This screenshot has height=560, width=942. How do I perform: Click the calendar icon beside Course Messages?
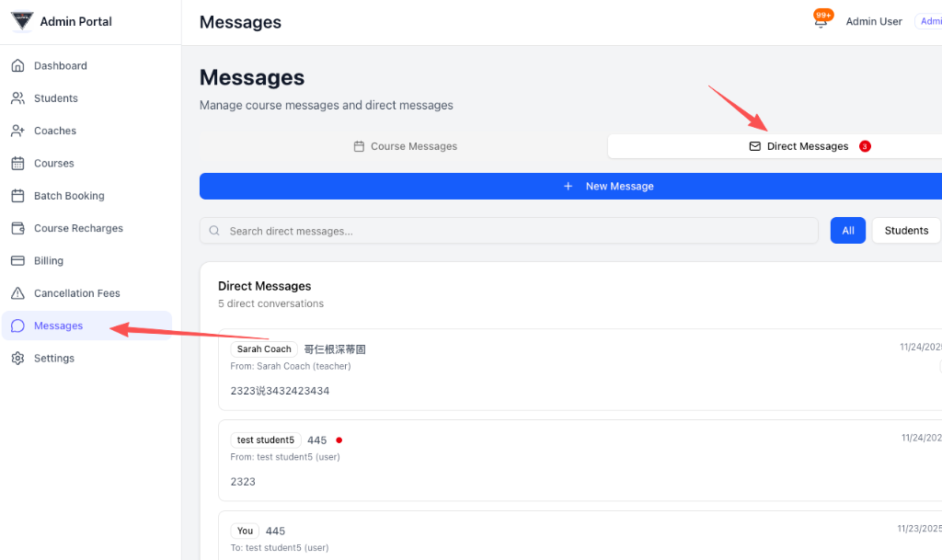358,145
